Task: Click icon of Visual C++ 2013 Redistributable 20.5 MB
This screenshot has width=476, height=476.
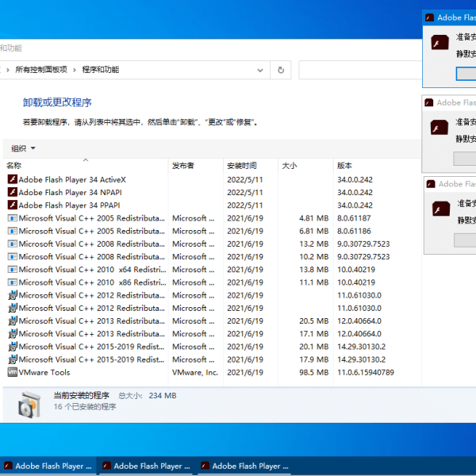Action: (12, 321)
